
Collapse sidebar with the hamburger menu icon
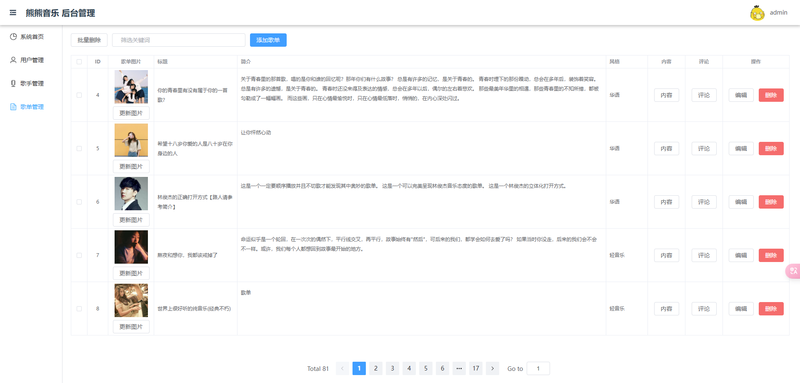click(13, 13)
